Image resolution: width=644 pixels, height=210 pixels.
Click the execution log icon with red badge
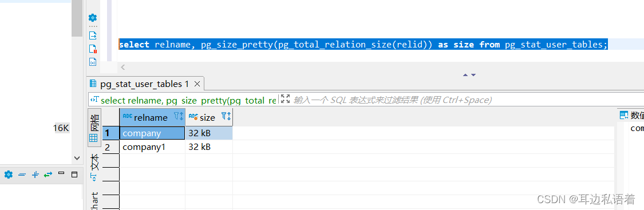[x=93, y=49]
